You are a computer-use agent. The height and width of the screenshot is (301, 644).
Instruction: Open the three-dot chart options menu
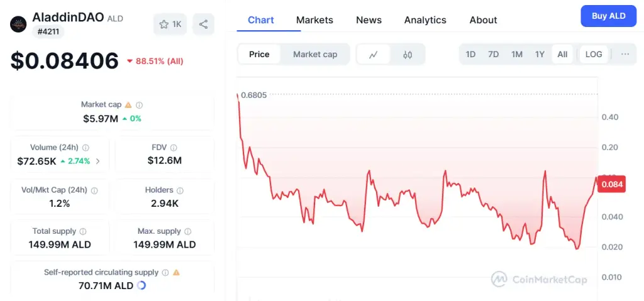(625, 54)
